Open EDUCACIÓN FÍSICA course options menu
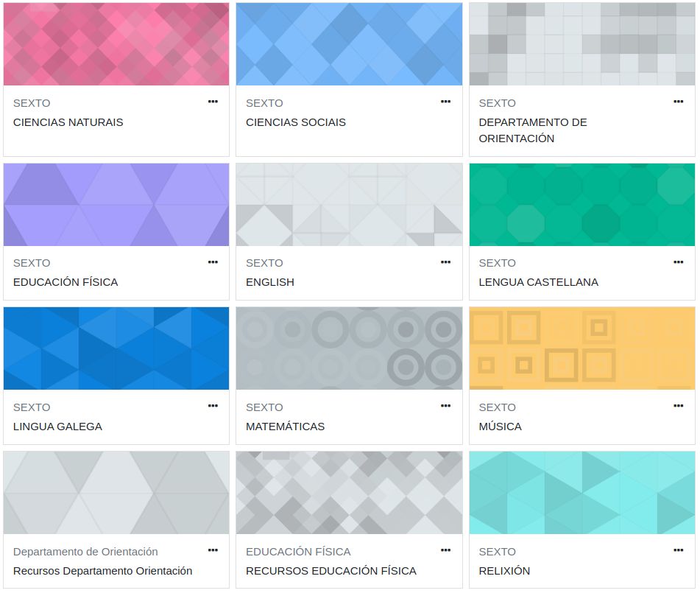The height and width of the screenshot is (593, 700). tap(213, 262)
